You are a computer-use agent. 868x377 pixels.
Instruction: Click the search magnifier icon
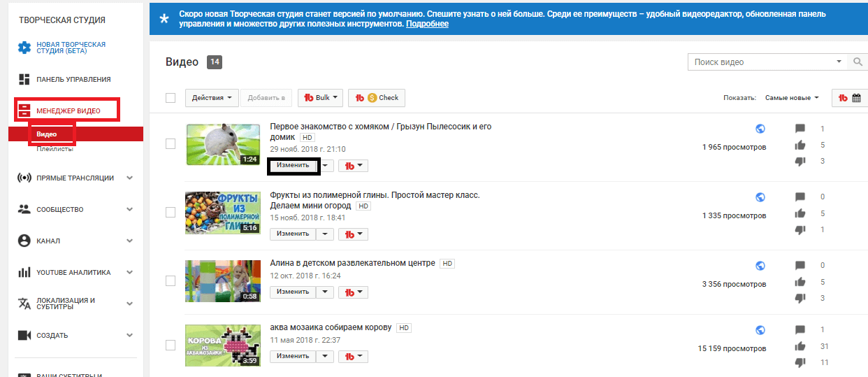pyautogui.click(x=858, y=62)
